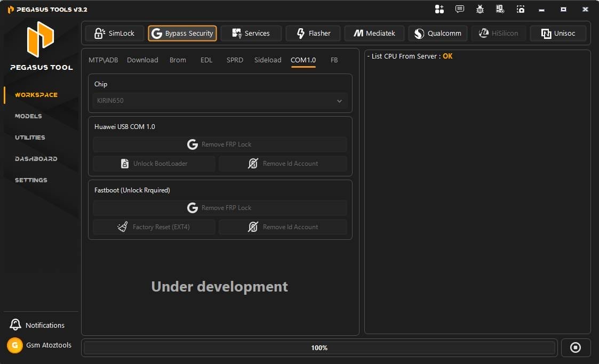
Task: Click the Gsm Atoztools account icon
Action: point(15,345)
